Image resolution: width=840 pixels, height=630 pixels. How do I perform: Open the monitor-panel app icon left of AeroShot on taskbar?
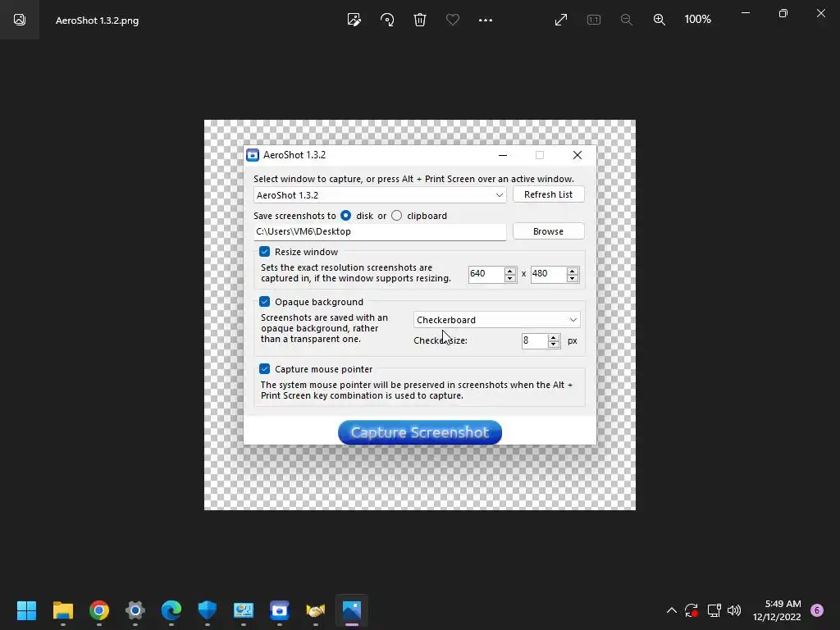243,610
